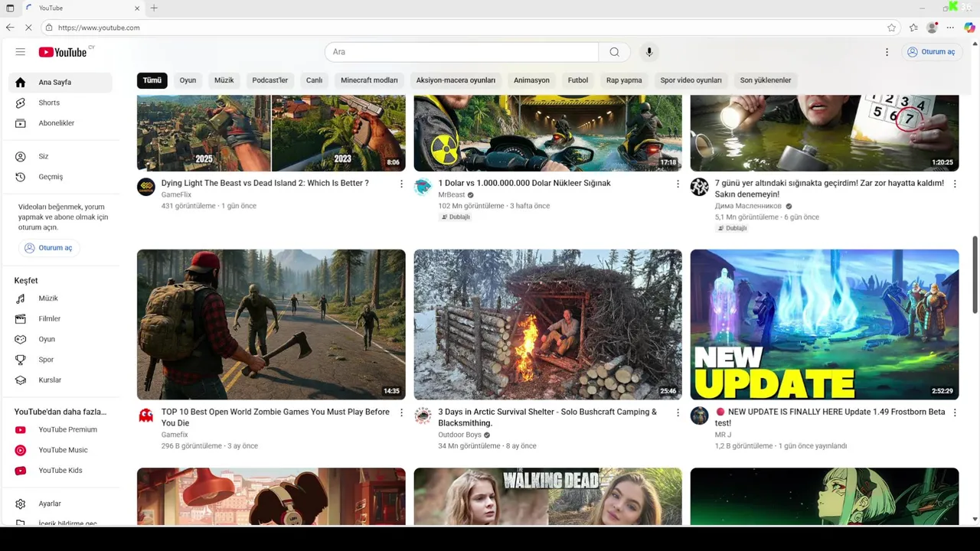Open Geçmiş history in sidebar
This screenshot has width=980, height=551.
[60, 177]
